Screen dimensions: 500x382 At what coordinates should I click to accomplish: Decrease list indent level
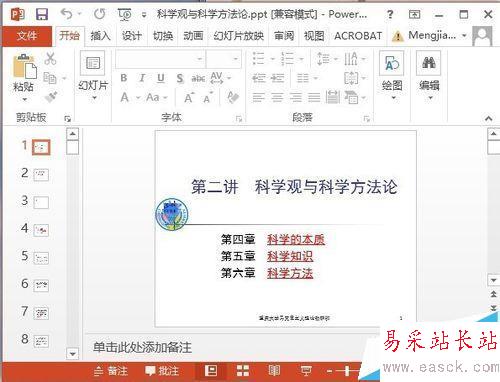coord(258,78)
